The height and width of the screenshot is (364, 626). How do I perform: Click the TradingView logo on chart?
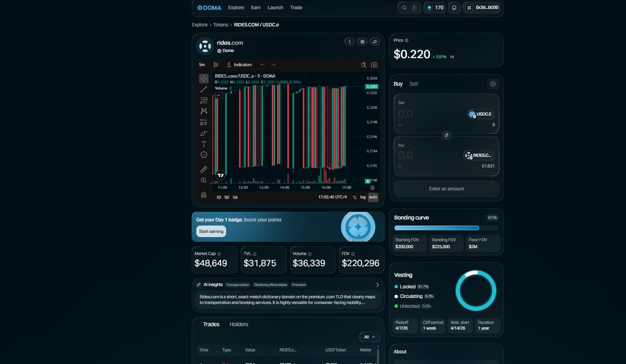[220, 176]
